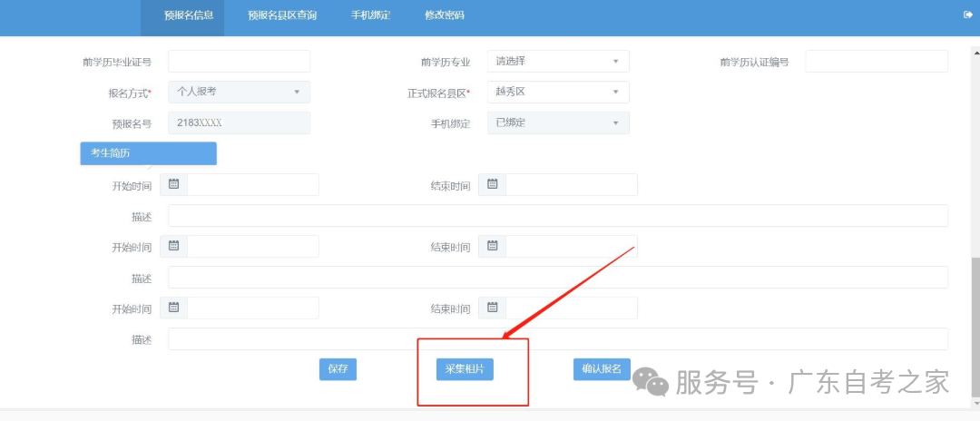
Task: Click the third 结束时间 calendar icon
Action: pyautogui.click(x=493, y=308)
